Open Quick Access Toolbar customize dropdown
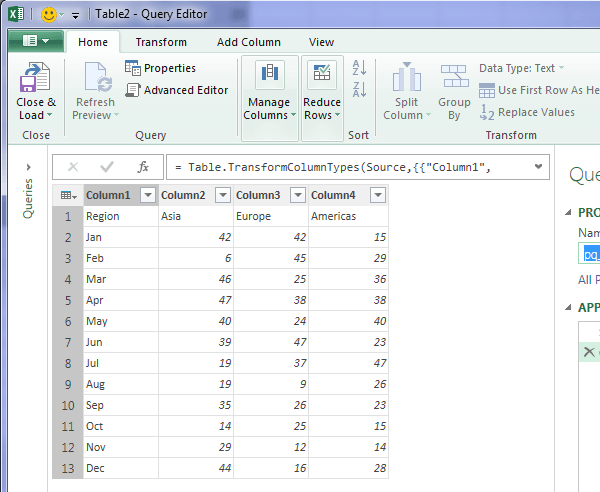Viewport: 600px width, 492px height. tap(75, 15)
